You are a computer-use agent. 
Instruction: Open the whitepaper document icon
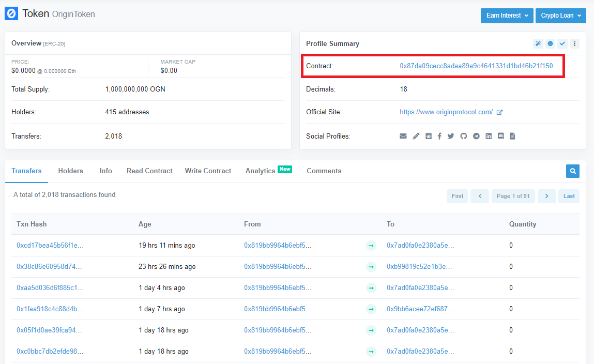(512, 136)
